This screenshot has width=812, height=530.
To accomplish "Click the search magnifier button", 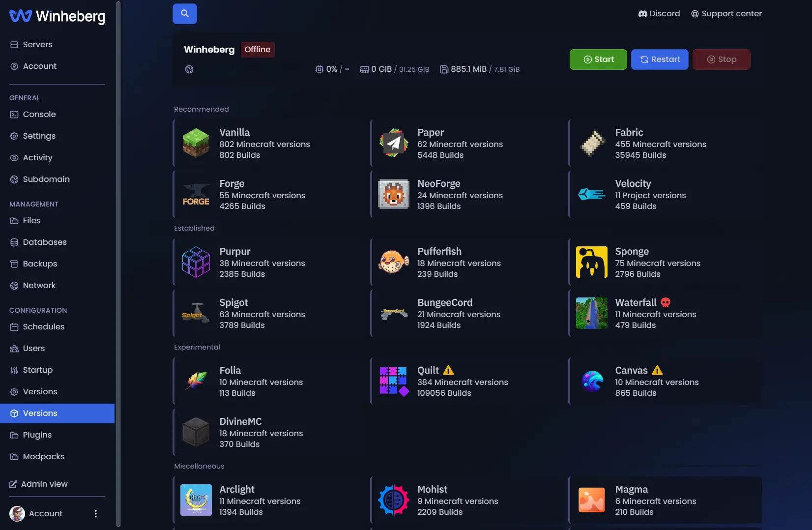I will (x=185, y=14).
